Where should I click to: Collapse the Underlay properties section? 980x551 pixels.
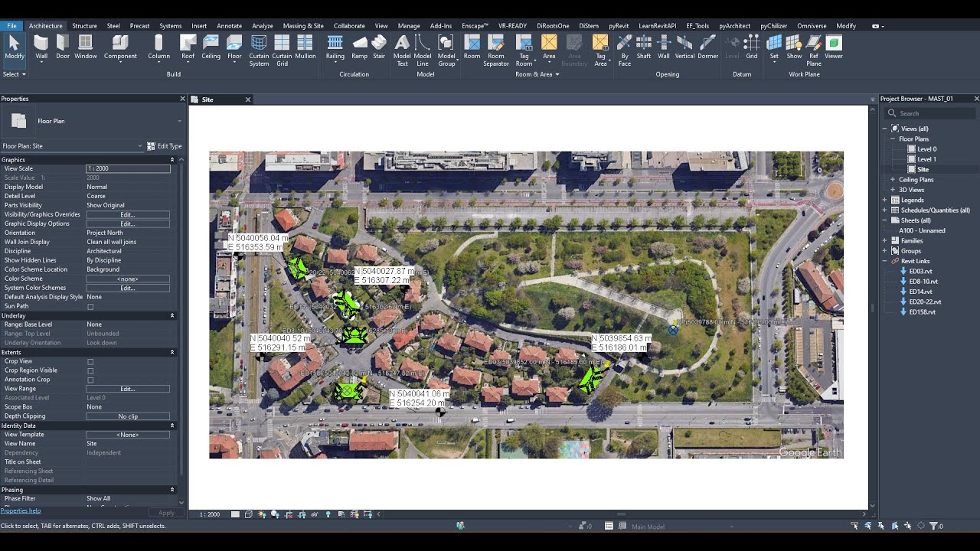tap(171, 315)
